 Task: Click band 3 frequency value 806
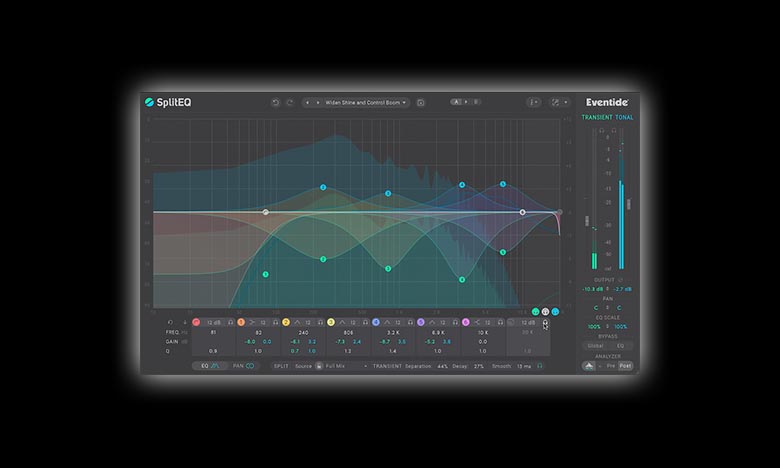[x=348, y=332]
